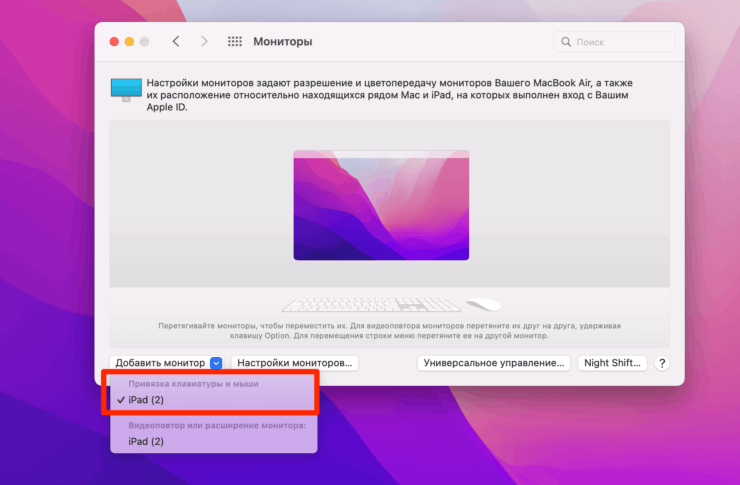The image size is (740, 485).
Task: Go forward using the right chevron
Action: [x=205, y=42]
